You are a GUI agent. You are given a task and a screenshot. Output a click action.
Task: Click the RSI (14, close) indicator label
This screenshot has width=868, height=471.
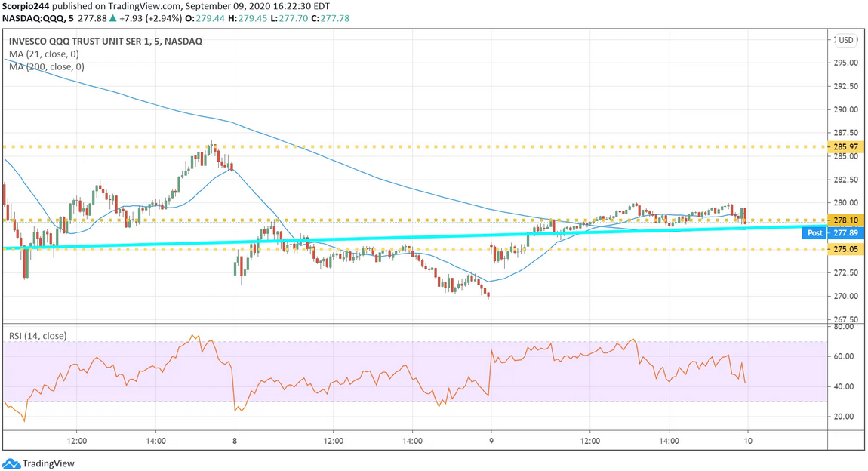(x=38, y=335)
